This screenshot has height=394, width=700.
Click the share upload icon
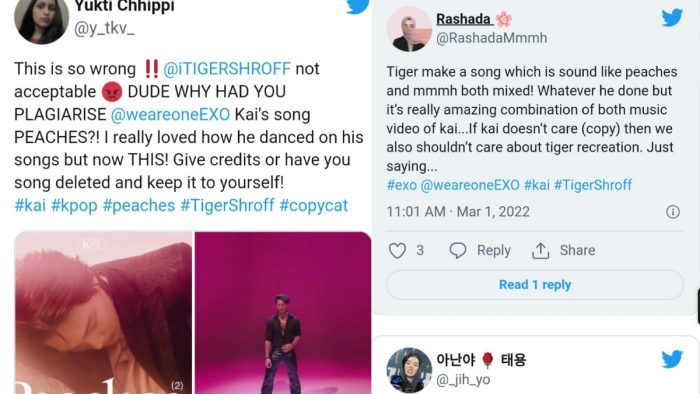click(540, 251)
